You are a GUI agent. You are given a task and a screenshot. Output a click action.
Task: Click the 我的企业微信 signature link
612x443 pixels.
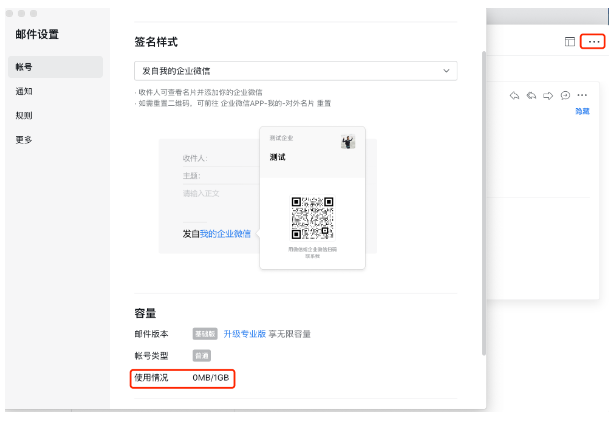[225, 233]
